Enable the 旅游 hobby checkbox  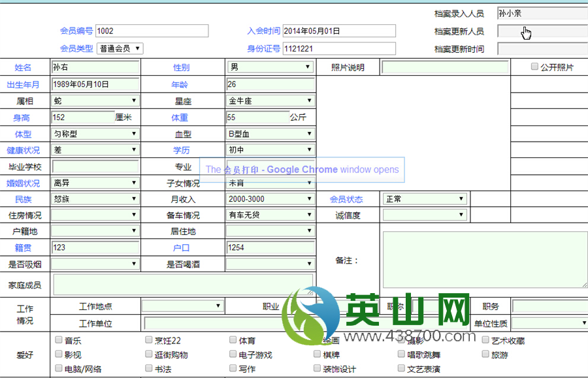tap(485, 354)
